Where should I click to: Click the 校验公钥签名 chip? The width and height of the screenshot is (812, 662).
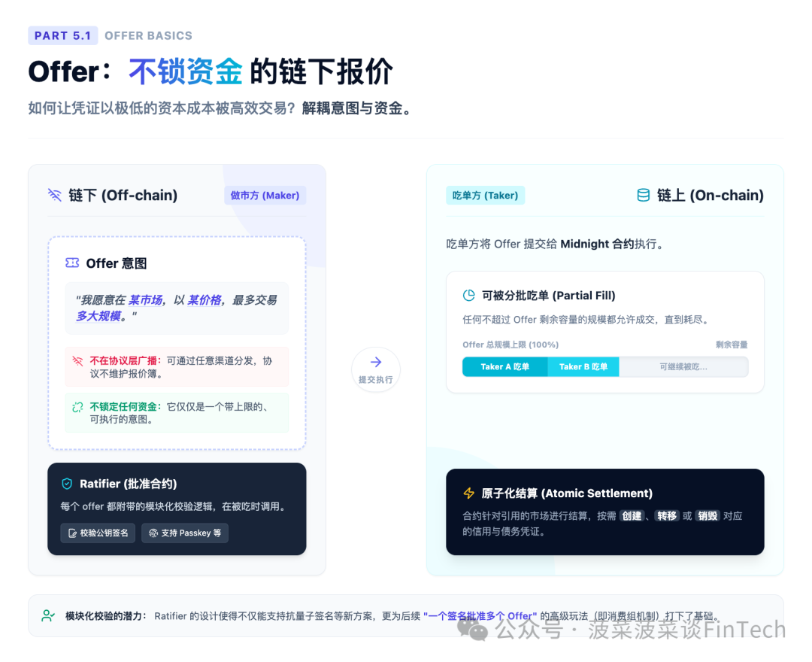click(98, 533)
